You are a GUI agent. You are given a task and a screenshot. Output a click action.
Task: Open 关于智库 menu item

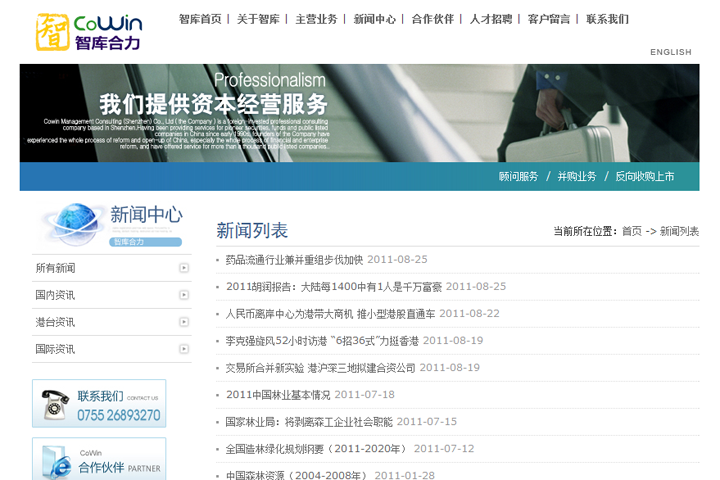tap(258, 19)
